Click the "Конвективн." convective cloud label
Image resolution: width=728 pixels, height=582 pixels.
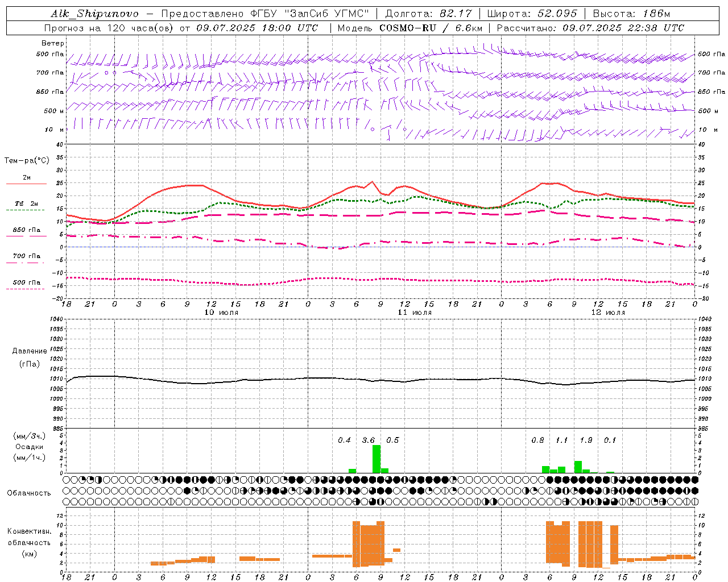30,531
